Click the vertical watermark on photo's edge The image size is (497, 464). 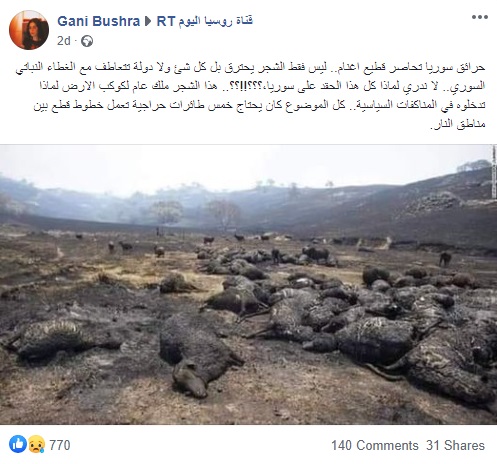(494, 172)
